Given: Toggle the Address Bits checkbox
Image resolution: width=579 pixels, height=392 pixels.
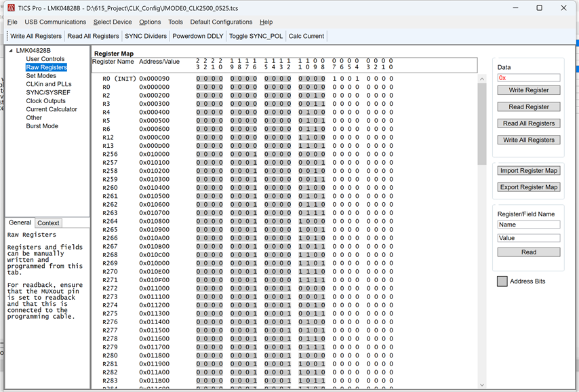Looking at the screenshot, I should pos(502,281).
